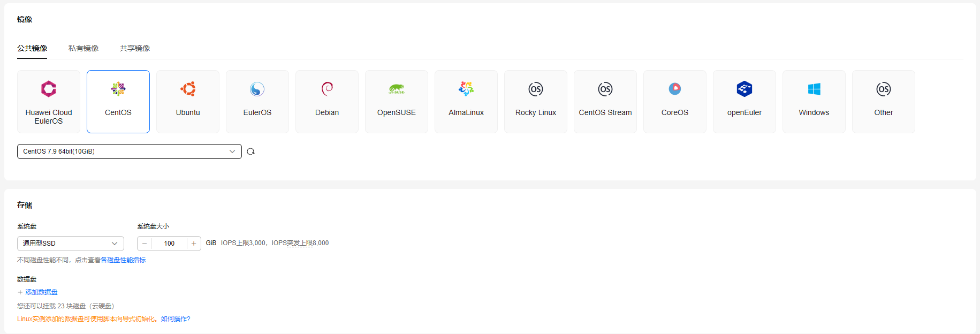
Task: Select the CoreOS image icon
Action: pyautogui.click(x=675, y=89)
